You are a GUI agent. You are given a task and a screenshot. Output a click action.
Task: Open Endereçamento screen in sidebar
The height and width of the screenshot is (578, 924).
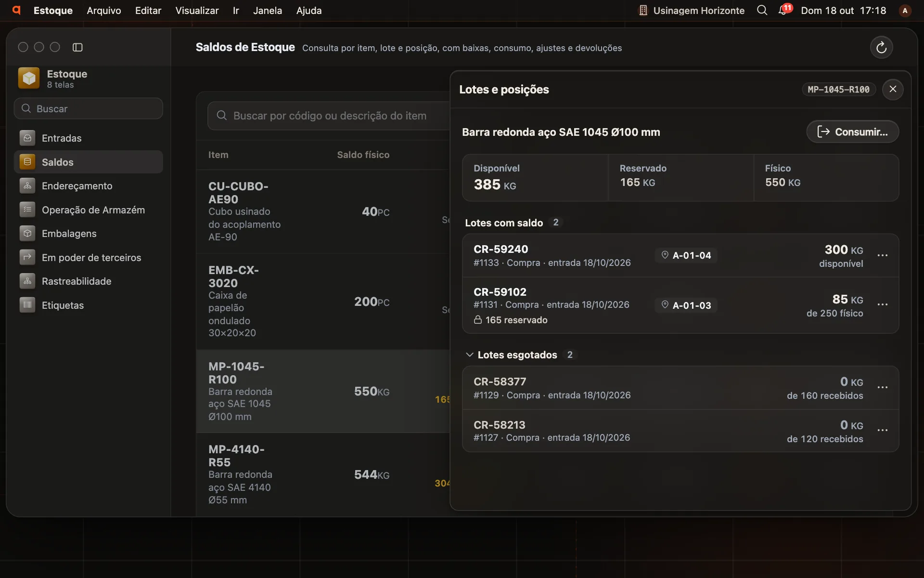pos(89,186)
